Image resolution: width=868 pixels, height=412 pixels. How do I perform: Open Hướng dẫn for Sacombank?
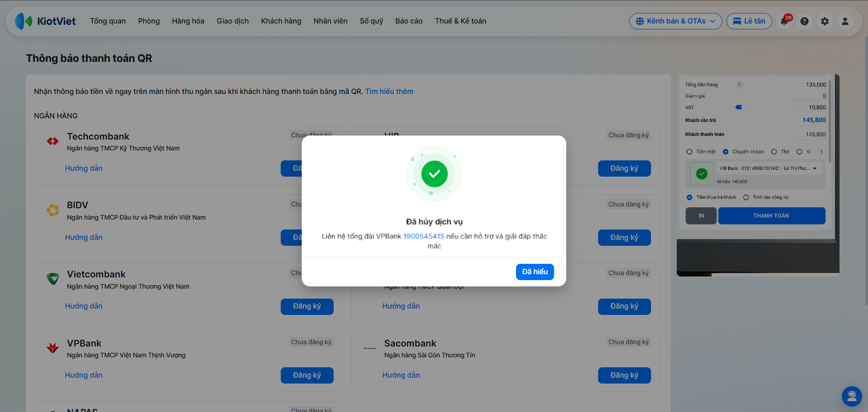pos(401,375)
